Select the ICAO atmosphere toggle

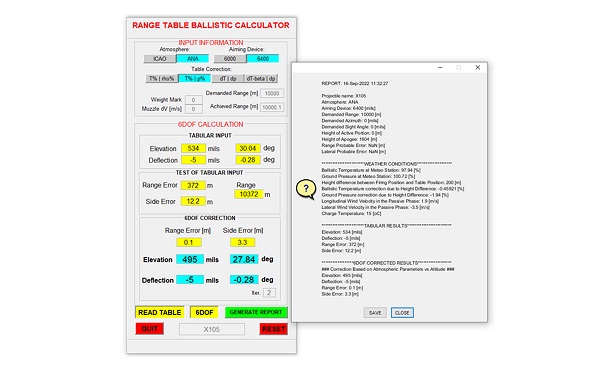pyautogui.click(x=160, y=59)
